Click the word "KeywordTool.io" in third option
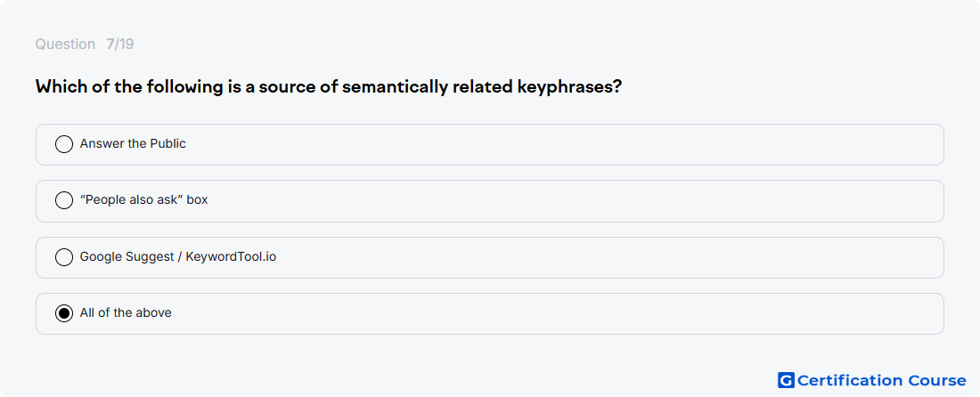This screenshot has height=397, width=980. coord(231,256)
